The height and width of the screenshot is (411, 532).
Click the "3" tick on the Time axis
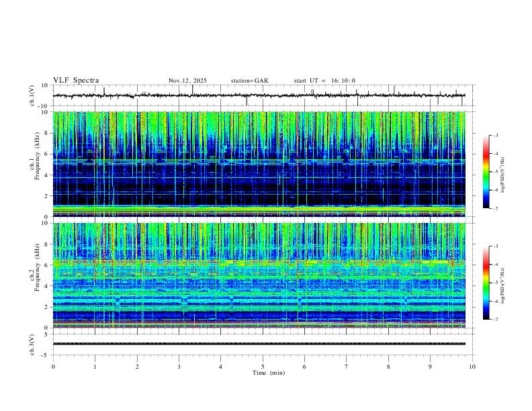point(179,367)
